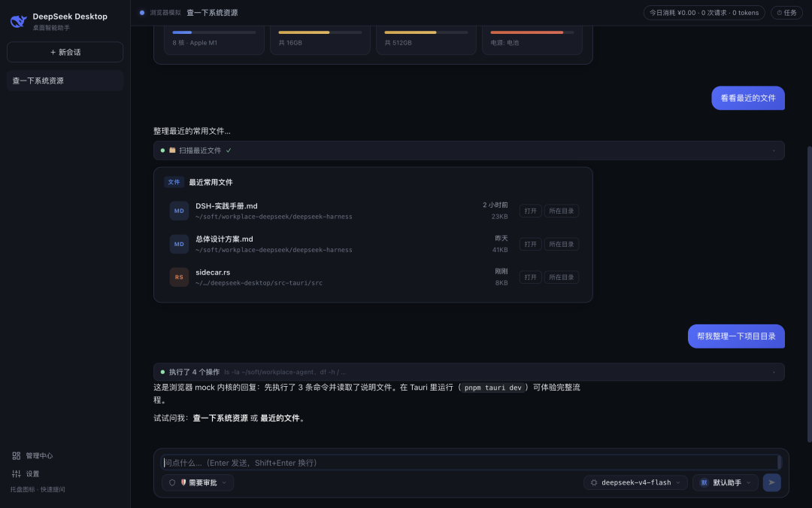Send the message with arrow button

coord(771,482)
